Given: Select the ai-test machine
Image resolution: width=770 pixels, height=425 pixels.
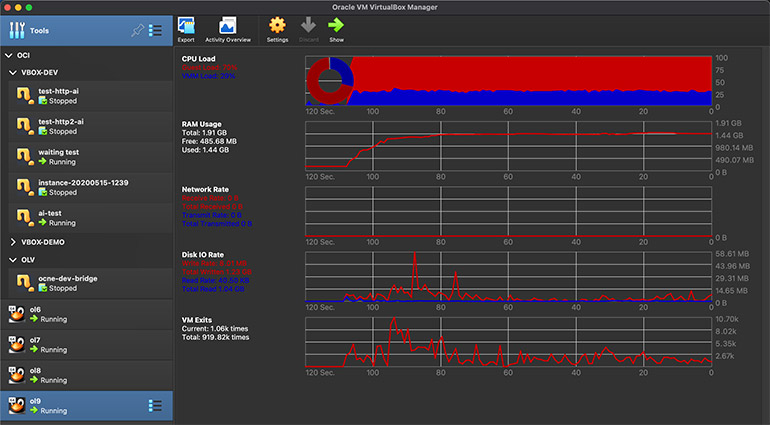Looking at the screenshot, I should click(x=90, y=218).
